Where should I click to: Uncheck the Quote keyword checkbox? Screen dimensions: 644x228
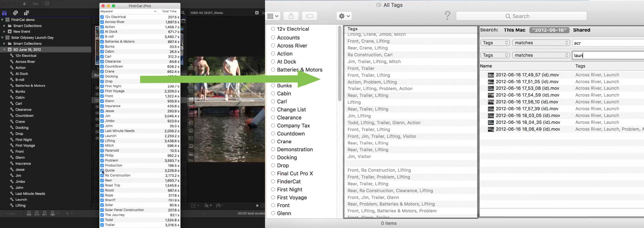coord(102,170)
